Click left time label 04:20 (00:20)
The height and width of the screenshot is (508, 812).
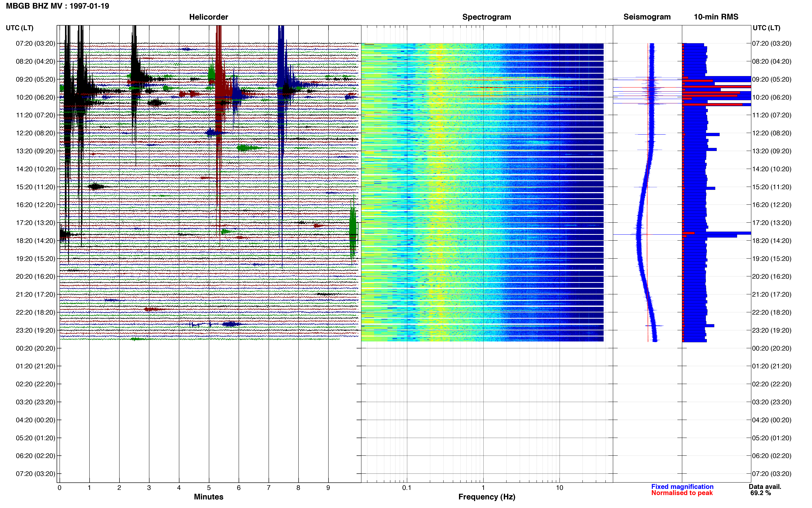coord(36,420)
